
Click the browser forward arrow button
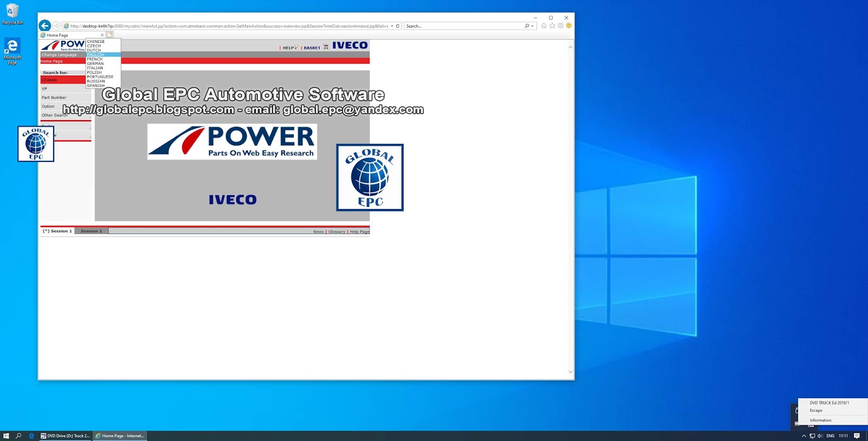coord(57,26)
